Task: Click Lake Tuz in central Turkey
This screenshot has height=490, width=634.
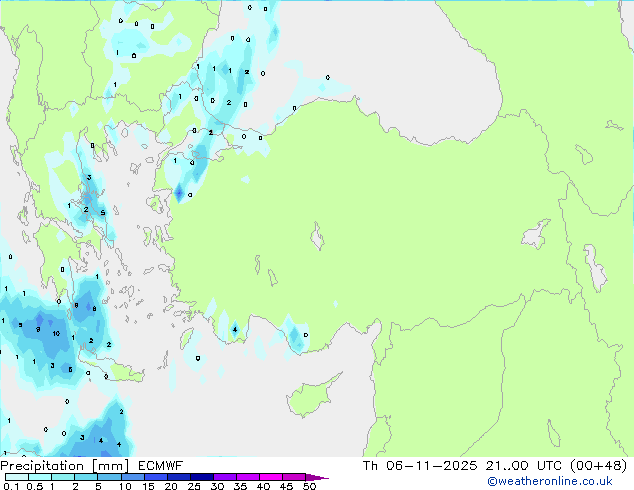Action: coord(318,237)
